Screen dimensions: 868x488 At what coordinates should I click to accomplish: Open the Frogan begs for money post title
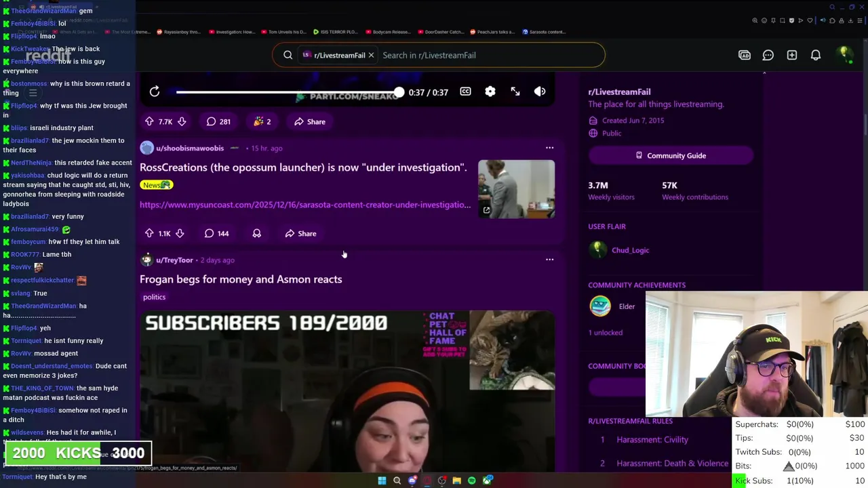tap(241, 279)
